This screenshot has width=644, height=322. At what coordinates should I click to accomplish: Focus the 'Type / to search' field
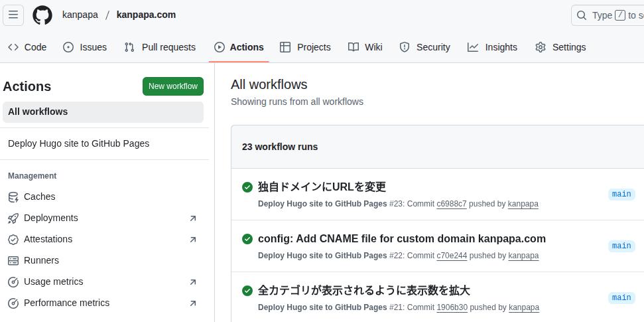tap(608, 16)
